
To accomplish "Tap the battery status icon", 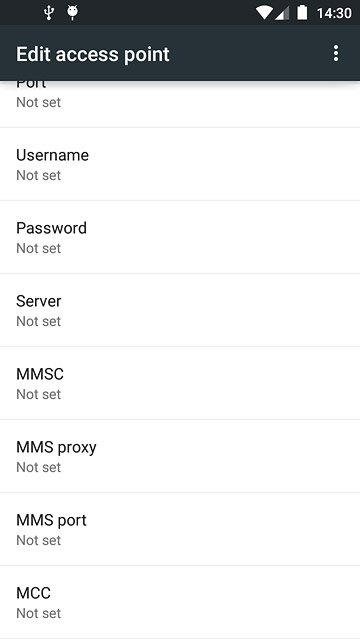I will pos(302,13).
